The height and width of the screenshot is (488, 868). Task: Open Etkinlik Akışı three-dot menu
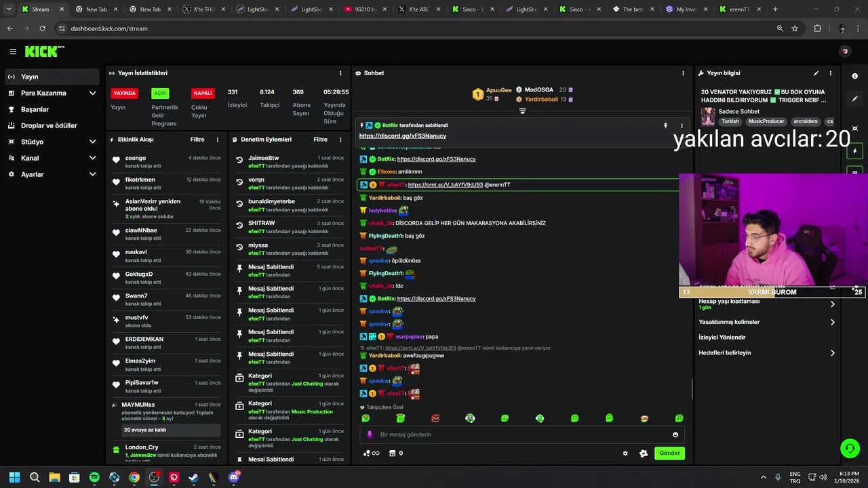pyautogui.click(x=218, y=140)
